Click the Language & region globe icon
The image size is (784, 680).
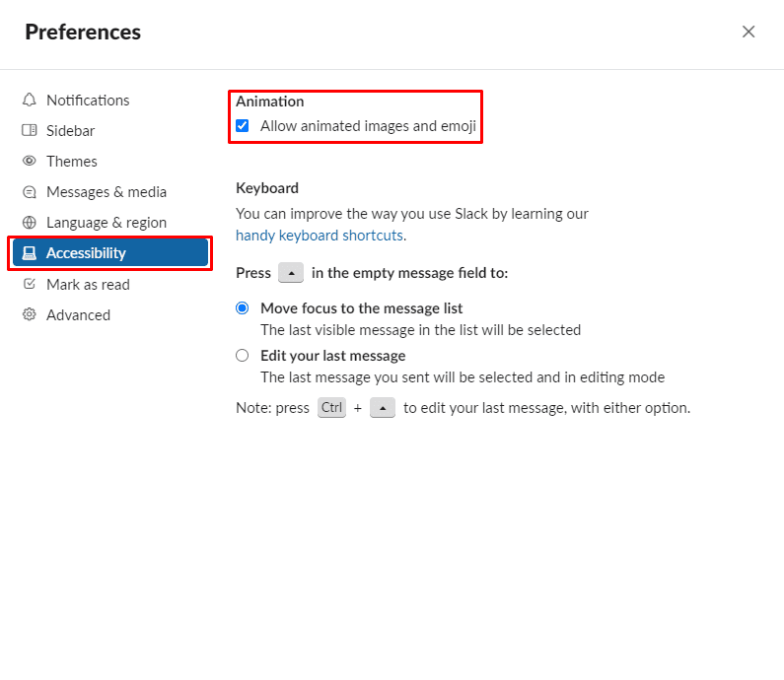tap(30, 223)
